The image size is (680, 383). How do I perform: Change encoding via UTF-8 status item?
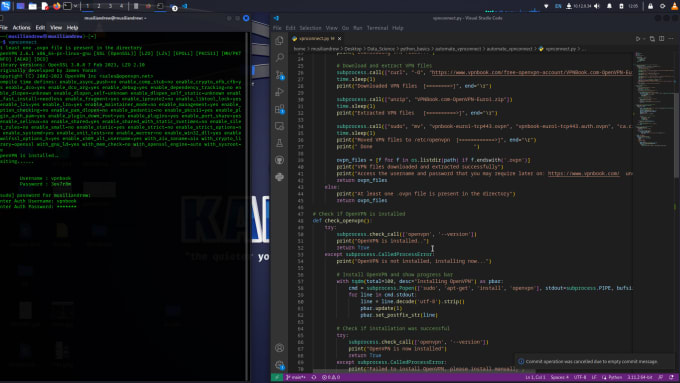pos(580,377)
